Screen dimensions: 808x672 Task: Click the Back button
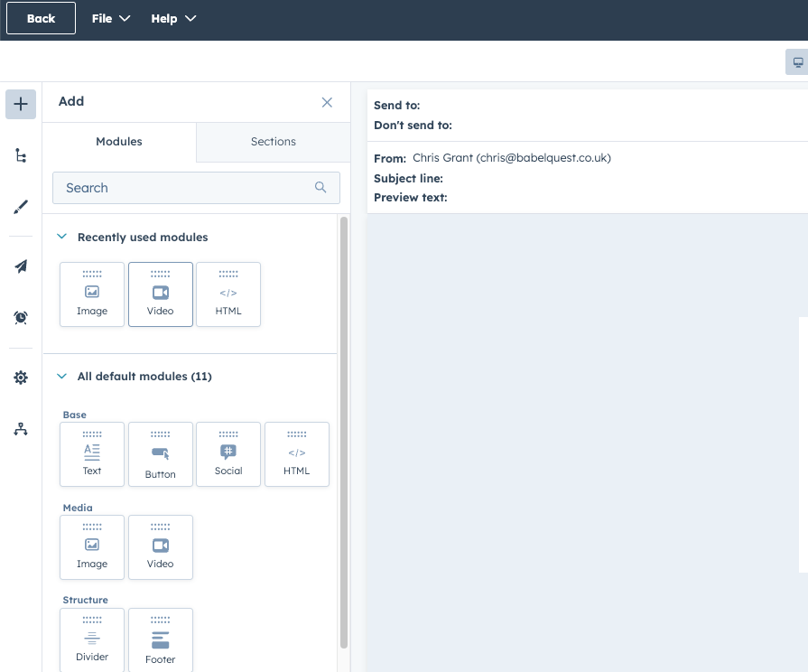coord(41,18)
